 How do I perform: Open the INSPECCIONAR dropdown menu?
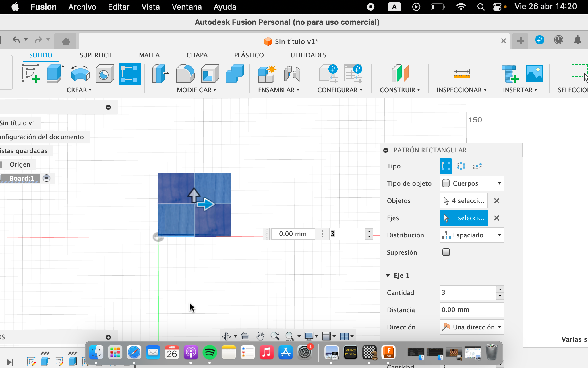462,90
